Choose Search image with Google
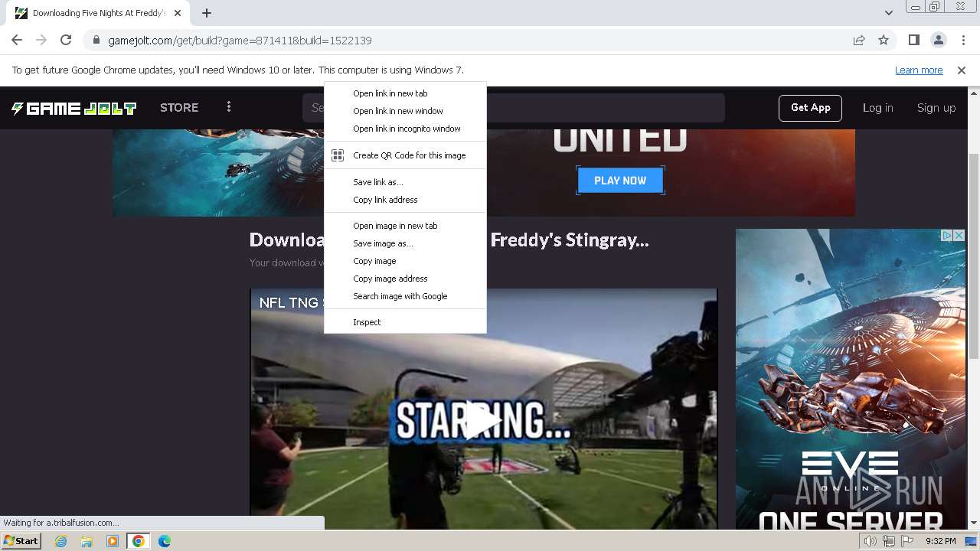The height and width of the screenshot is (551, 980). [405, 296]
